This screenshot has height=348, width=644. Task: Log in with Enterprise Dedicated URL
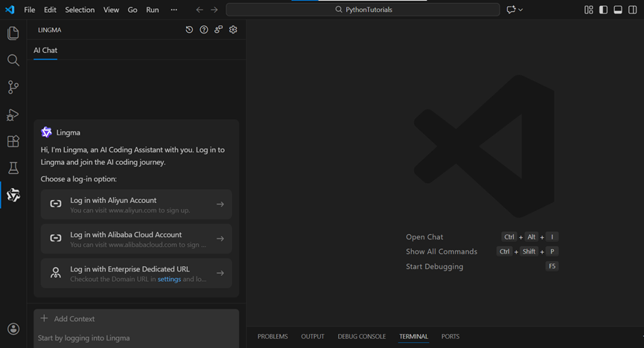(136, 274)
